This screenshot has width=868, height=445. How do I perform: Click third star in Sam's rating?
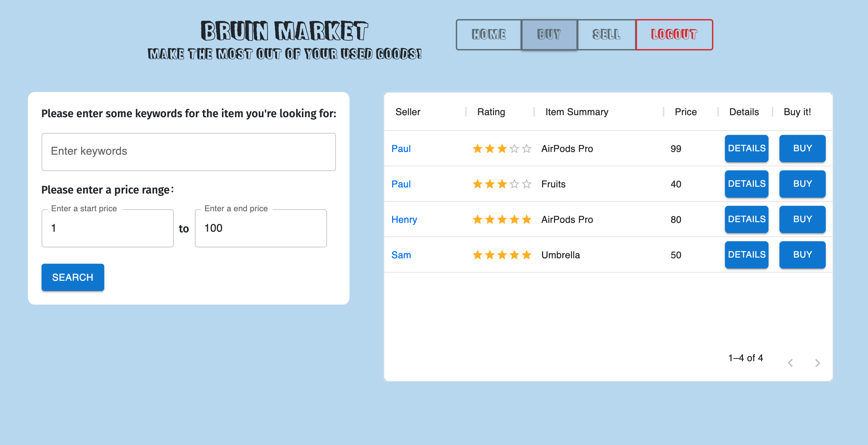(x=502, y=255)
